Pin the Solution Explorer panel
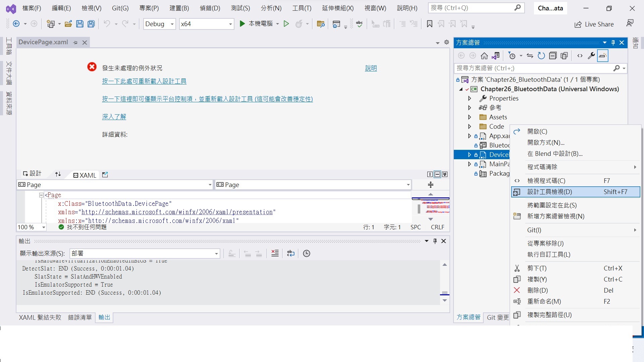The image size is (644, 362). (x=613, y=43)
